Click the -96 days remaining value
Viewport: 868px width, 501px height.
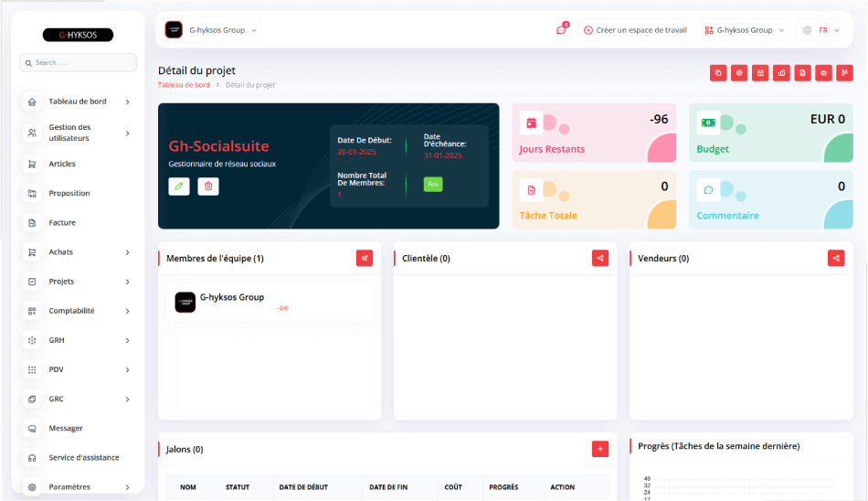[659, 119]
